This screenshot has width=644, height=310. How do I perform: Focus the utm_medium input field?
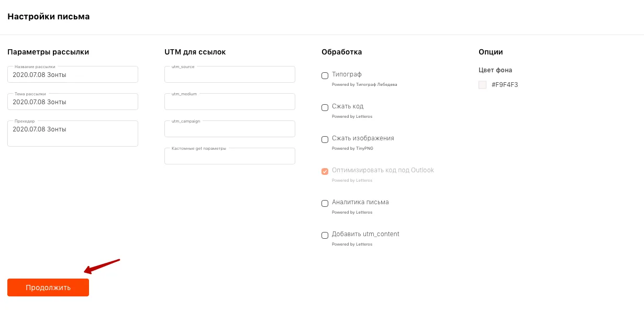[230, 102]
